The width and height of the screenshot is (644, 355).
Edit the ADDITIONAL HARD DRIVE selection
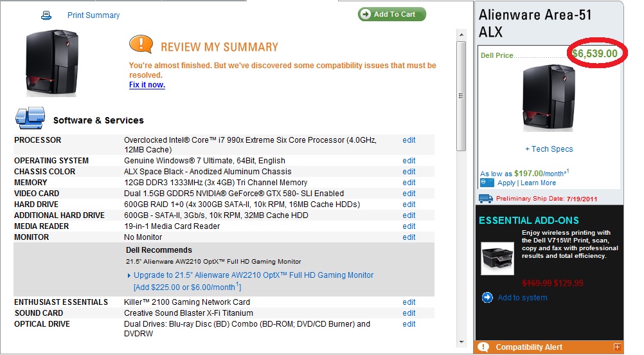(409, 215)
